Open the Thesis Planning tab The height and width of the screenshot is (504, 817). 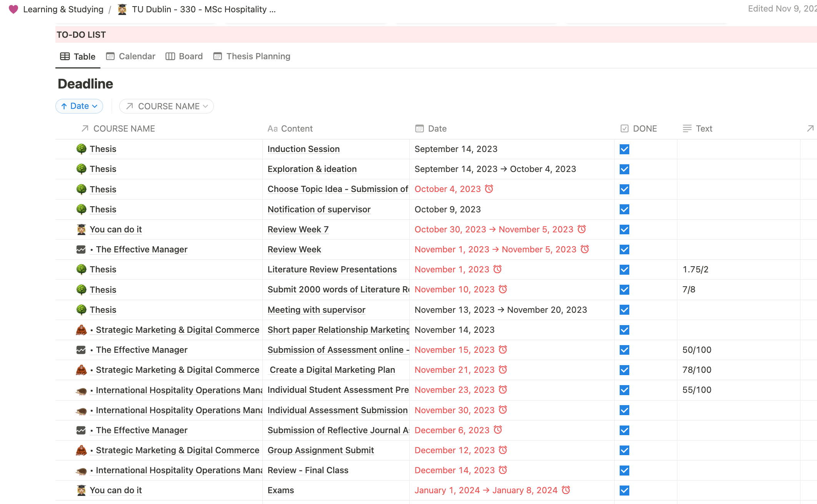[x=252, y=56]
